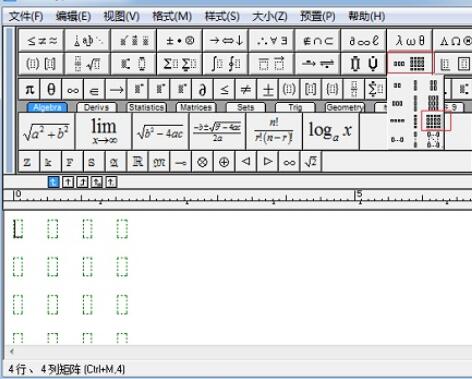This screenshot has height=379, width=472.
Task: Open the products and set theory templates palette
Action: [364, 63]
